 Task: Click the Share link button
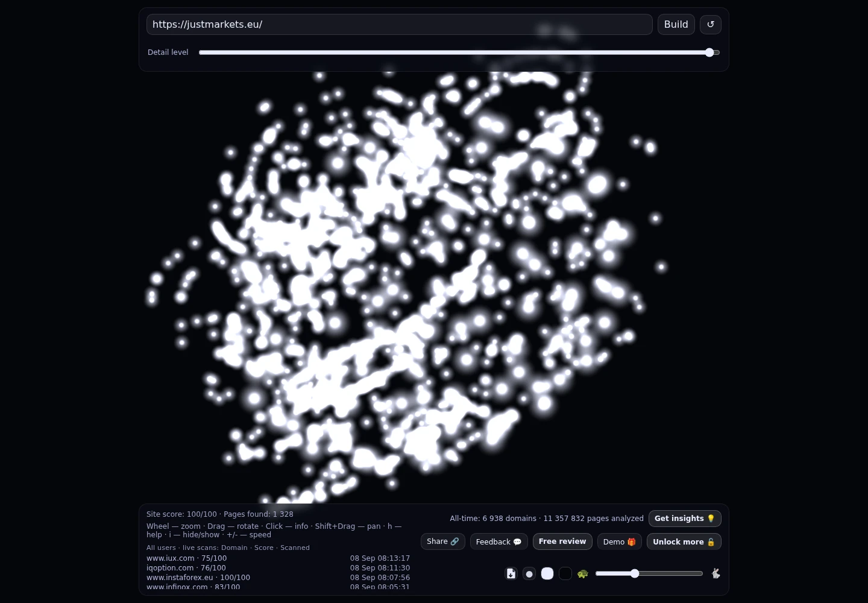coord(443,541)
